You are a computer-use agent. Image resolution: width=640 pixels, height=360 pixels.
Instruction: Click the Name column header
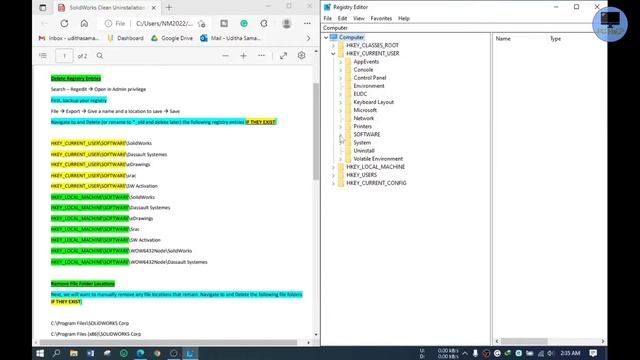coord(503,39)
